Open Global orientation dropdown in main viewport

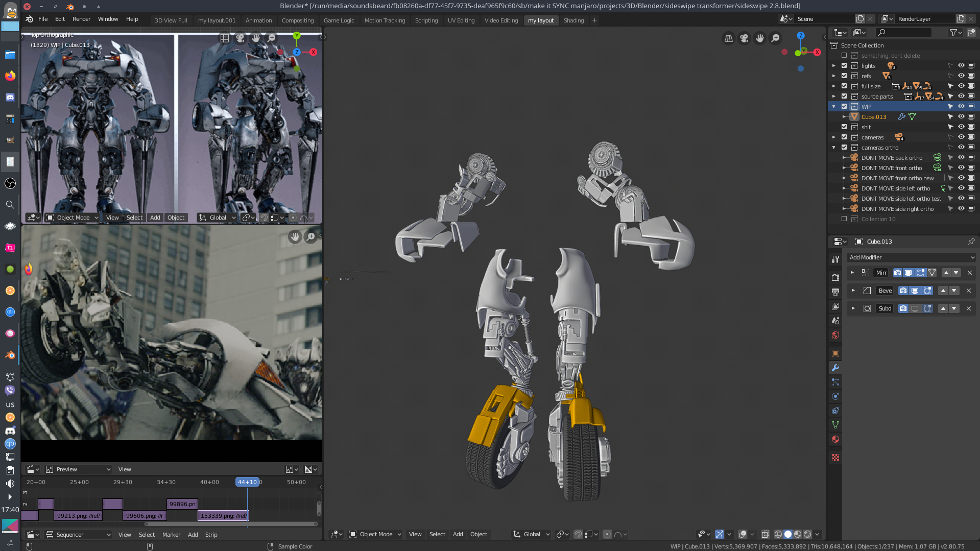[x=531, y=534]
